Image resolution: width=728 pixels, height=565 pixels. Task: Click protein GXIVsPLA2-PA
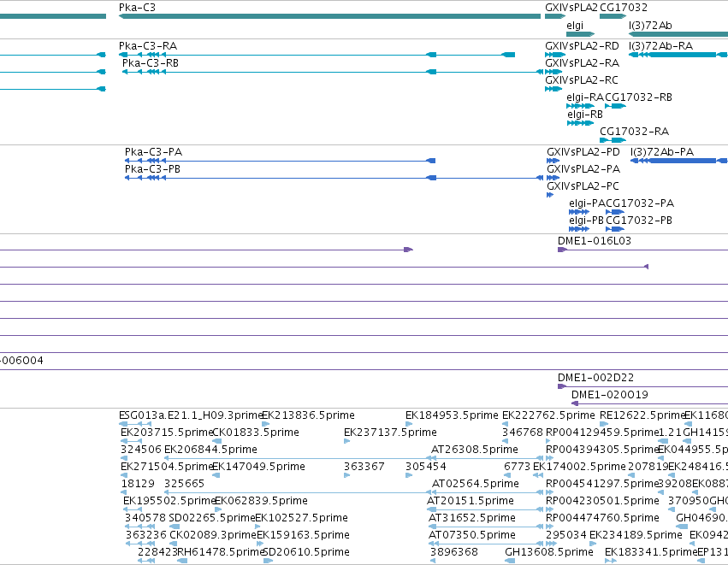click(x=553, y=178)
